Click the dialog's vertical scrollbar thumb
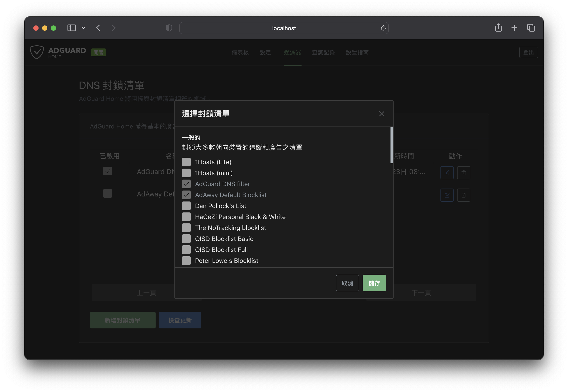The height and width of the screenshot is (392, 568). tap(392, 145)
